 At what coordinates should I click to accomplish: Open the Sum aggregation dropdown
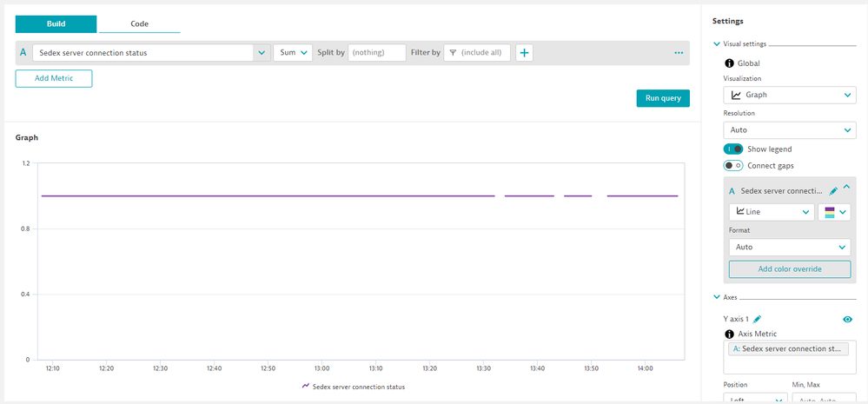coord(293,53)
